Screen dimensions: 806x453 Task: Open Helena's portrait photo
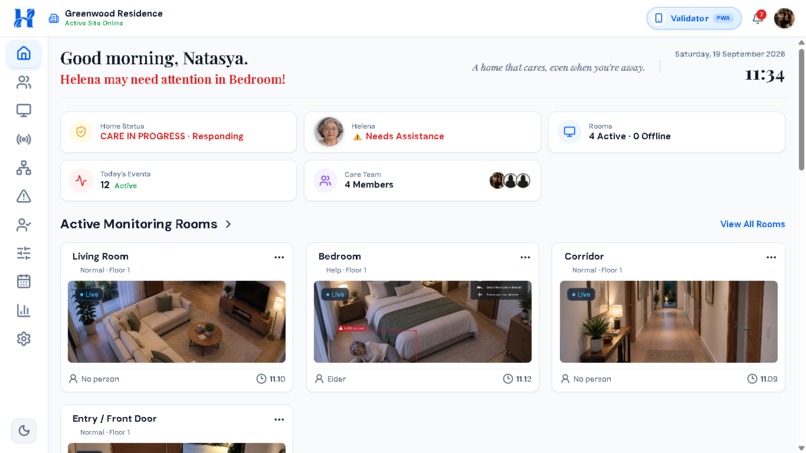click(x=329, y=132)
